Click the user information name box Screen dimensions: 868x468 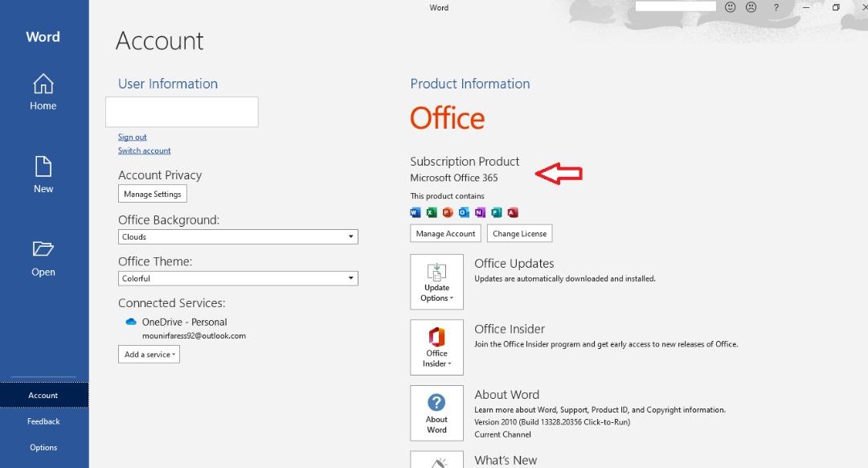pos(182,112)
